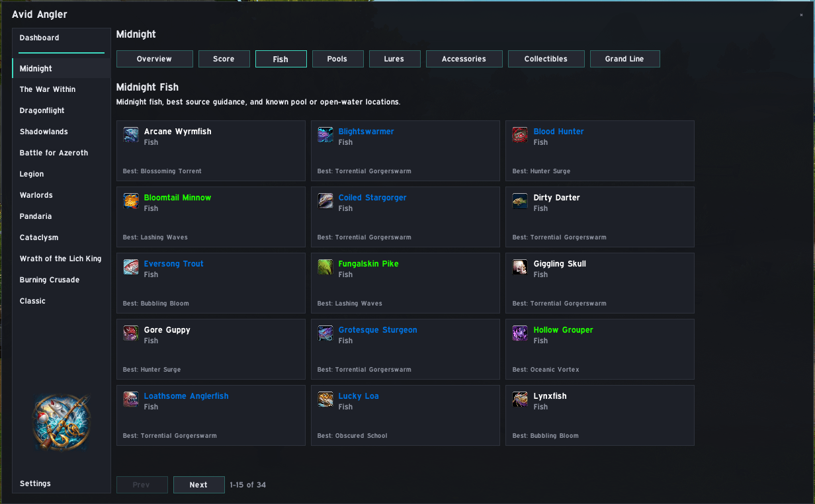The width and height of the screenshot is (815, 504).
Task: Open the Grand Line tab
Action: 624,59
